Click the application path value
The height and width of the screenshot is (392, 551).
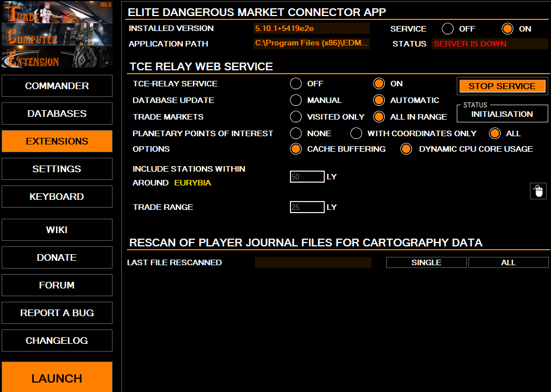tap(312, 44)
